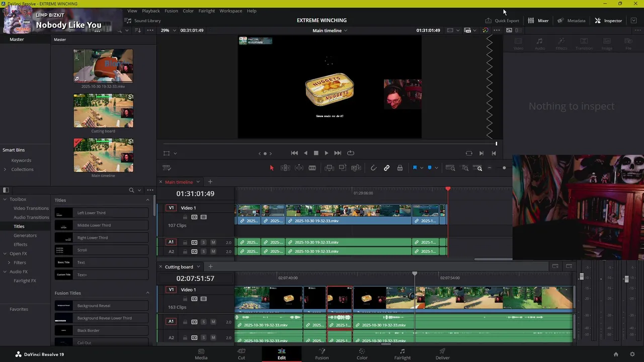Image resolution: width=644 pixels, height=362 pixels.
Task: Open the Fairlight menu
Action: (x=206, y=11)
